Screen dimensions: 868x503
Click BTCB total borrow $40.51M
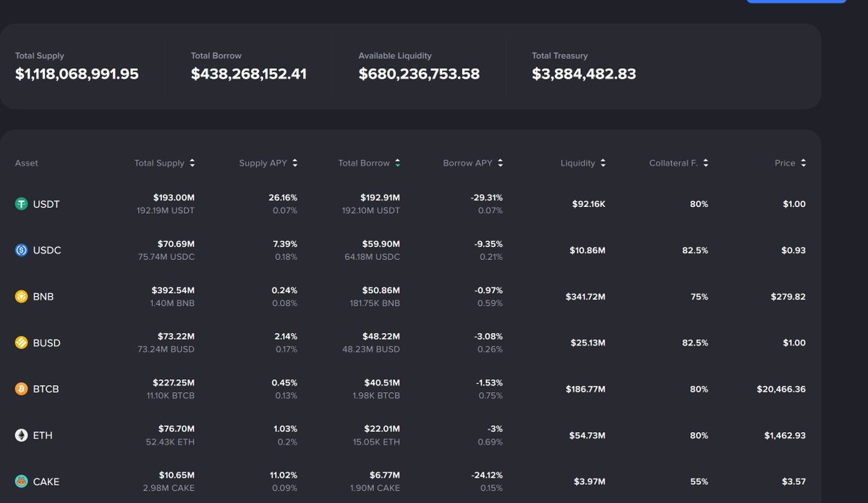tap(381, 383)
